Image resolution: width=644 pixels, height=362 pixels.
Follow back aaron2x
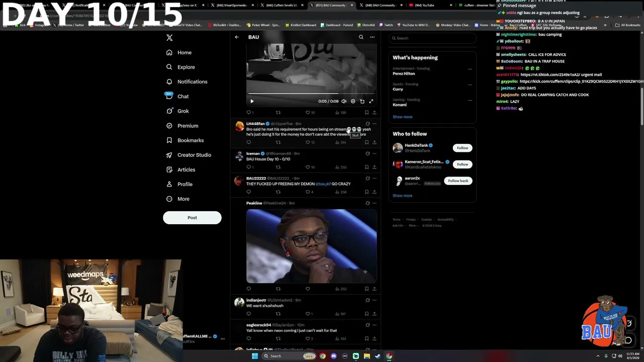(458, 180)
